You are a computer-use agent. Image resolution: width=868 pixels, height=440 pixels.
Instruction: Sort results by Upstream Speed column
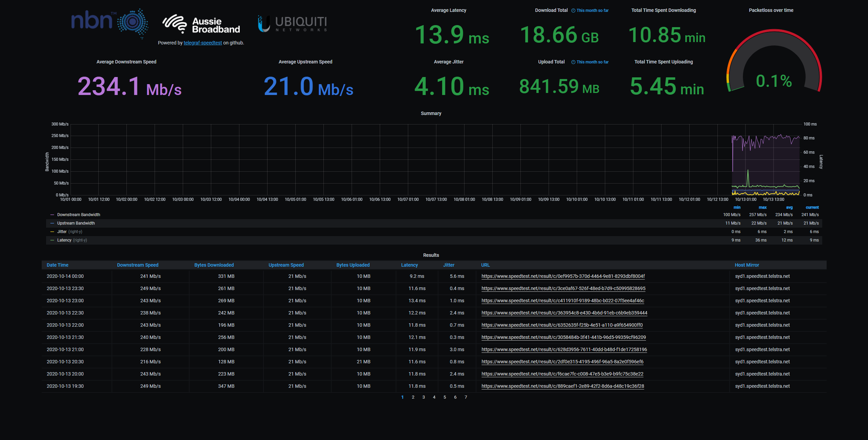click(x=286, y=265)
